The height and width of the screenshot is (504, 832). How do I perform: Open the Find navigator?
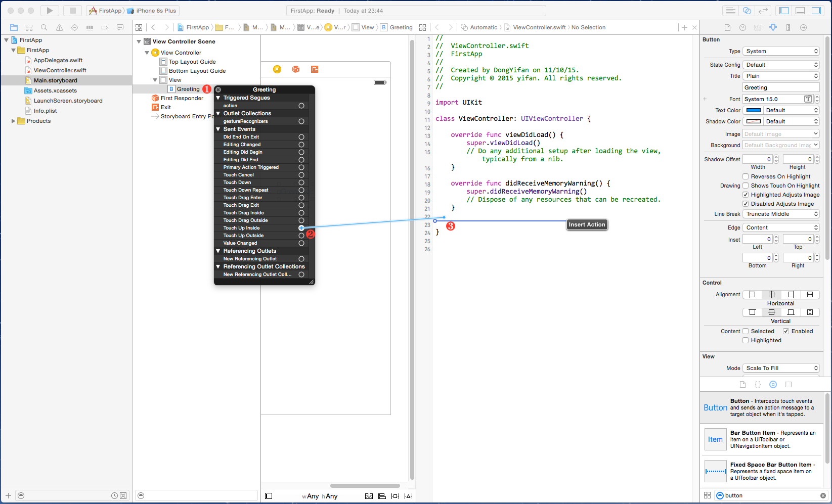coord(44,28)
